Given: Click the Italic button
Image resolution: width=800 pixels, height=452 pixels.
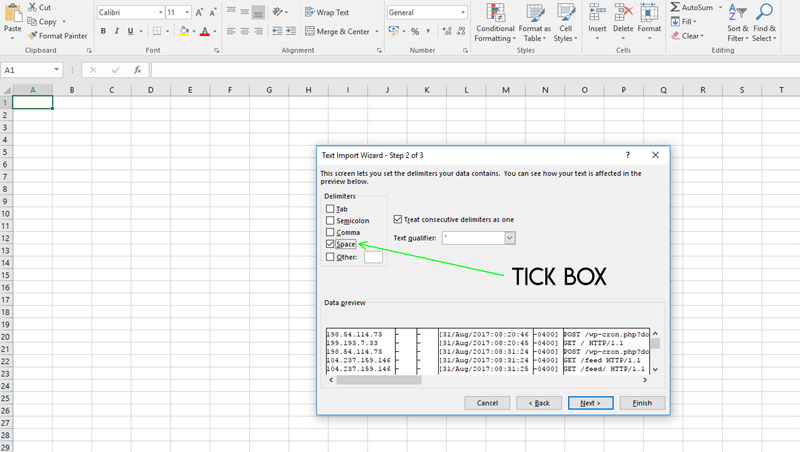Looking at the screenshot, I should coord(117,32).
